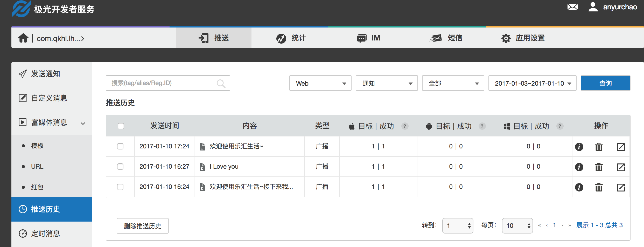Open the com.qkhl.lh... app switcher
Image resolution: width=644 pixels, height=247 pixels.
(x=60, y=38)
